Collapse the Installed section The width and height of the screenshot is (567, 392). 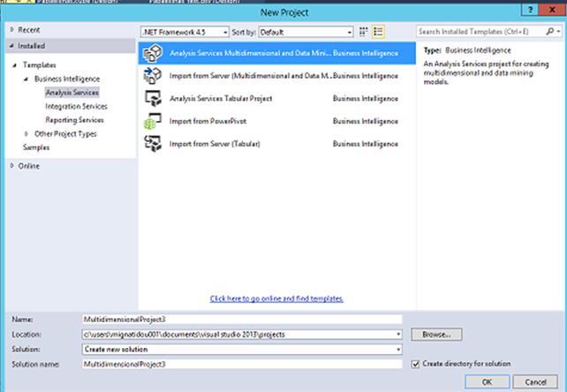(12, 46)
